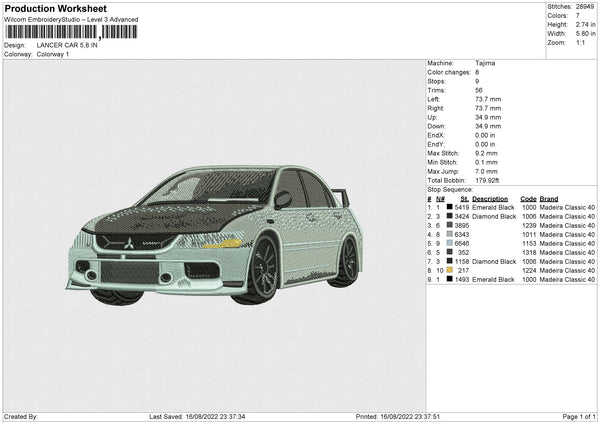Select the yellow swatch in row 217
This screenshot has width=600, height=424.
(x=450, y=270)
